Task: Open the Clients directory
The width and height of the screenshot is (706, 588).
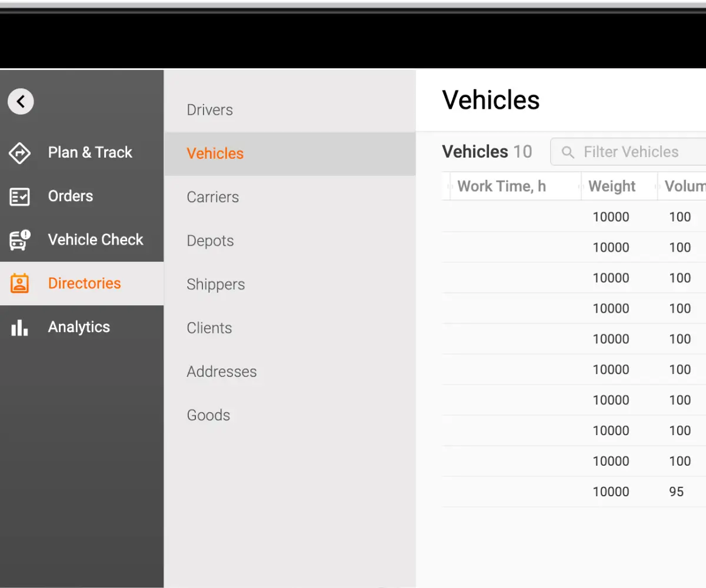Action: tap(290, 328)
